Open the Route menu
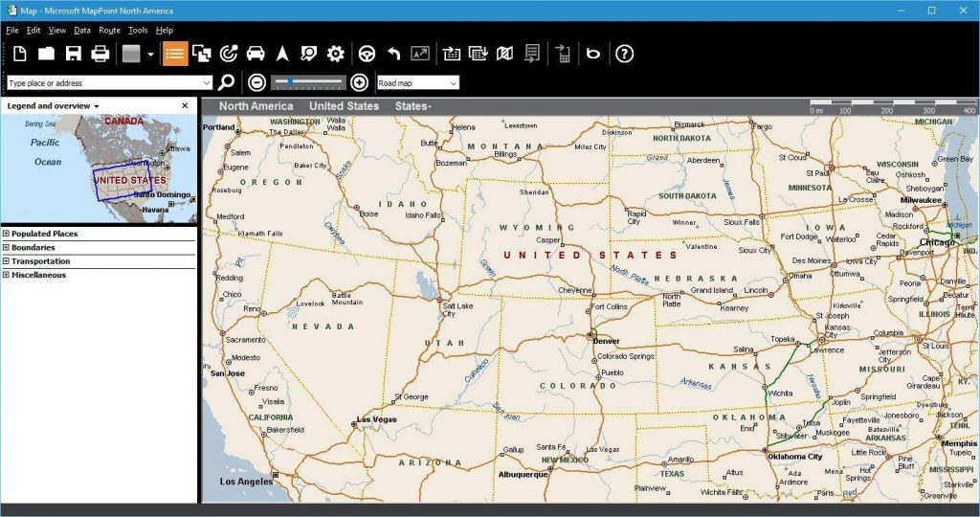This screenshot has height=517, width=980. [x=109, y=30]
